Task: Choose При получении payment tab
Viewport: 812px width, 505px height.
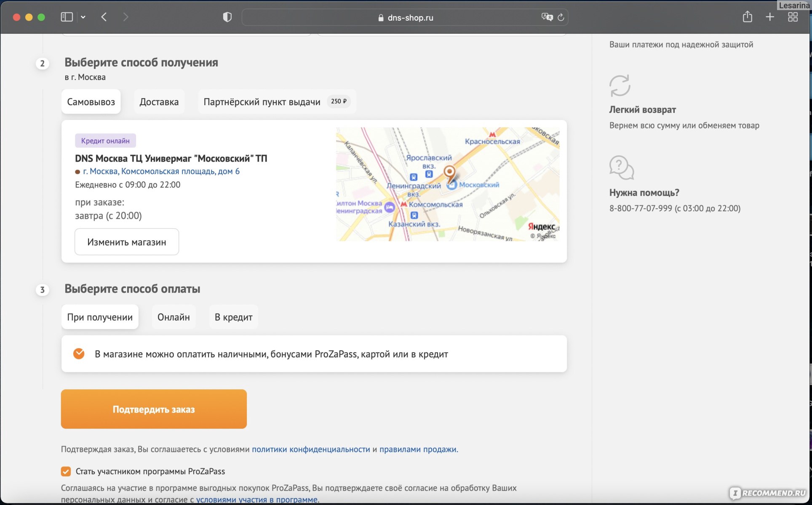Action: coord(100,317)
